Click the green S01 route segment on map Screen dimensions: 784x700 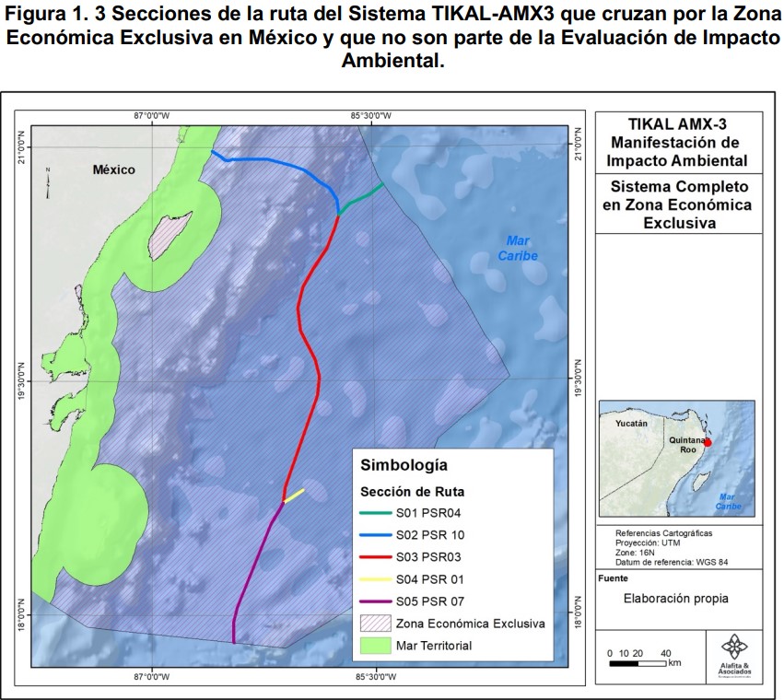(362, 198)
